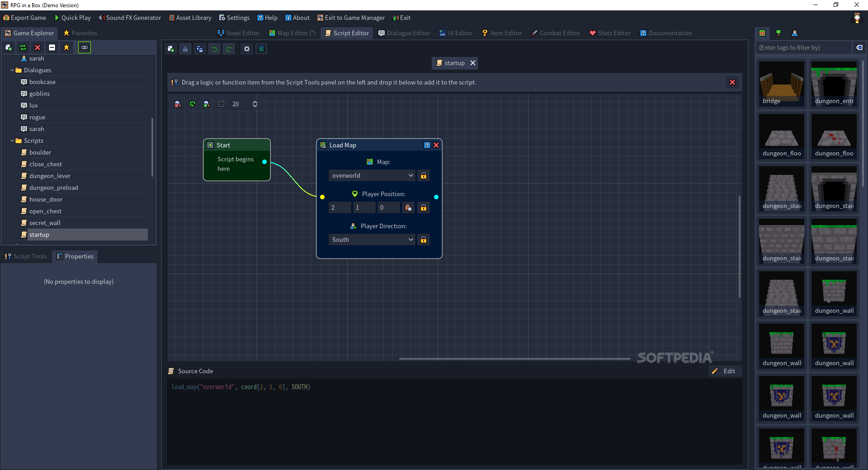Toggle the lock next to Map dropdown
The height and width of the screenshot is (470, 868).
424,175
